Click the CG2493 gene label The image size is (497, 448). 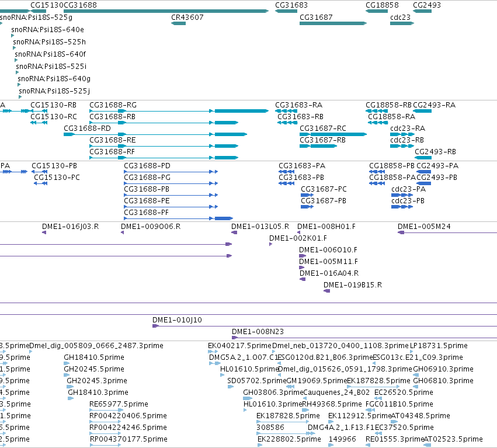tap(427, 5)
